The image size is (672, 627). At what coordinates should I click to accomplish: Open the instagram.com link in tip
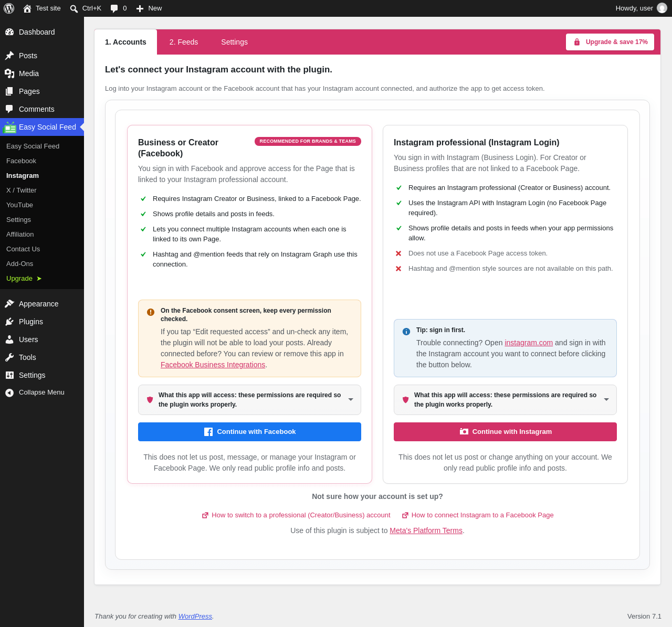529,343
